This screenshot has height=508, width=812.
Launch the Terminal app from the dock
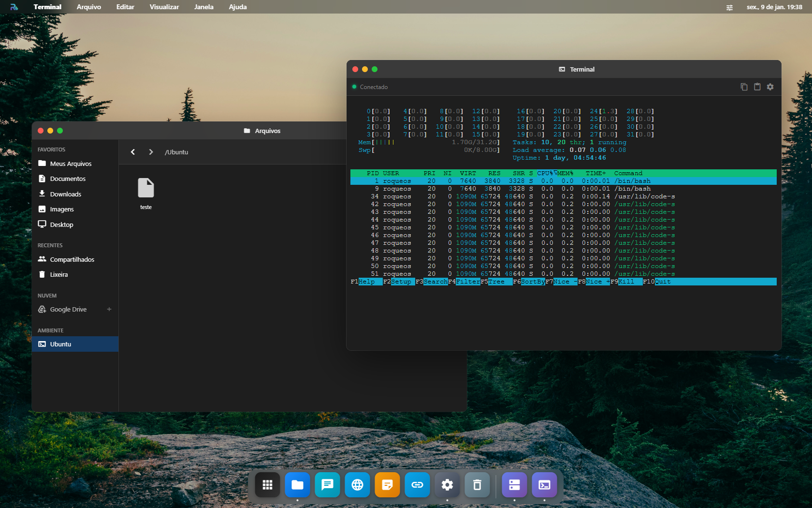[x=544, y=485]
